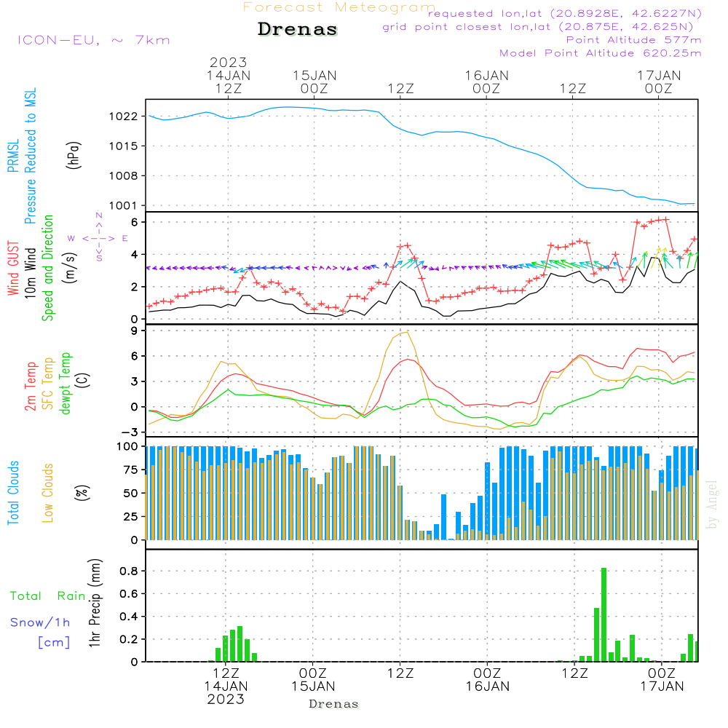Click the grid point closest lon,lat text
The width and height of the screenshot is (728, 728).
click(x=542, y=27)
